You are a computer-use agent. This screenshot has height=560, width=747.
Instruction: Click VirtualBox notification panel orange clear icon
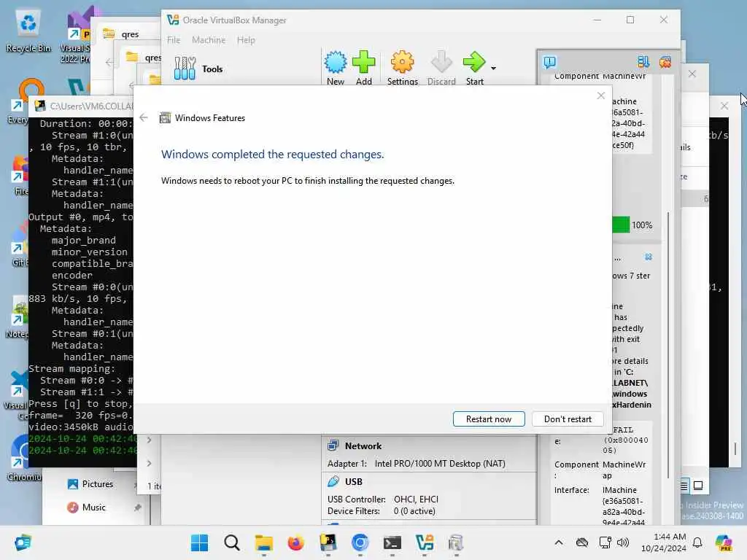tap(665, 62)
